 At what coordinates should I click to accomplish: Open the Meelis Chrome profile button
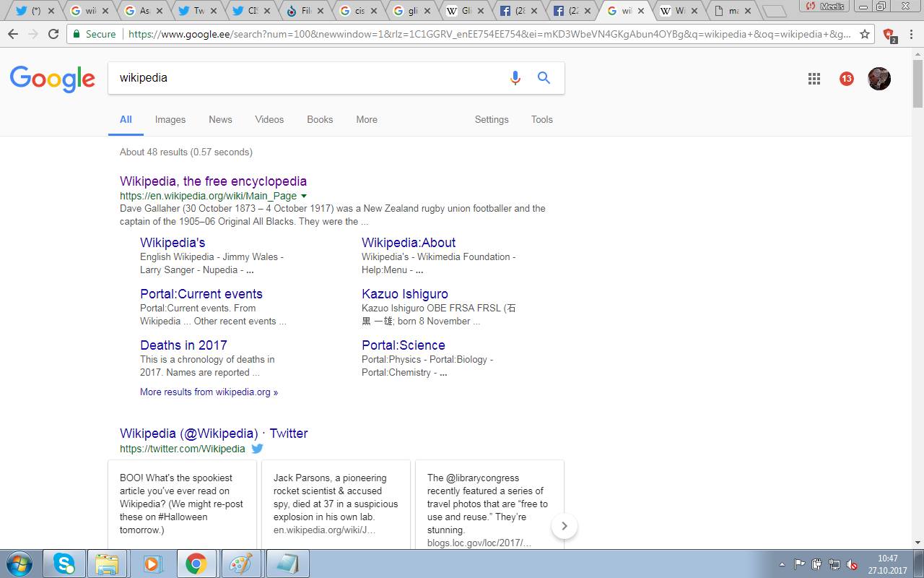tap(826, 7)
